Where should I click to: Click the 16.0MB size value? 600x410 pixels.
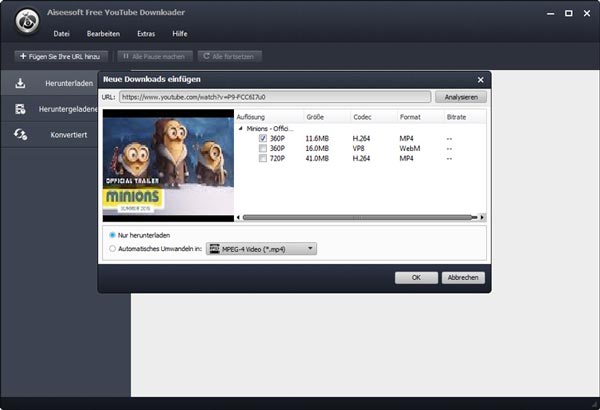[x=317, y=148]
